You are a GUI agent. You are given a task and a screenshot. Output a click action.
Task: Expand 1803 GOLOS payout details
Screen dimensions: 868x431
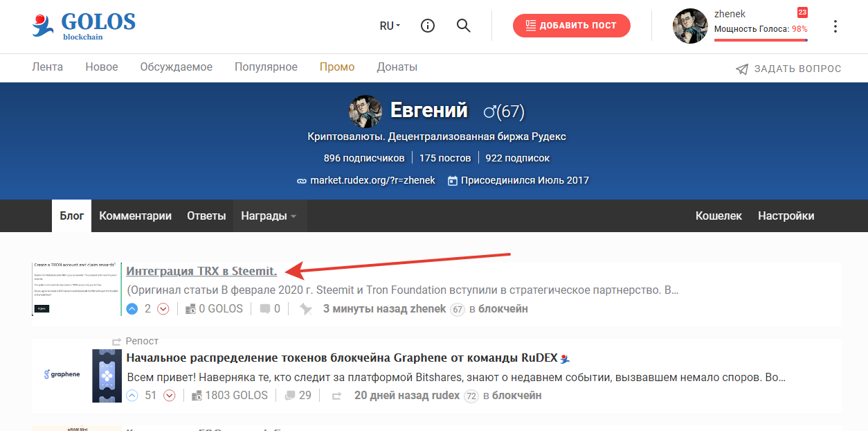click(x=229, y=396)
